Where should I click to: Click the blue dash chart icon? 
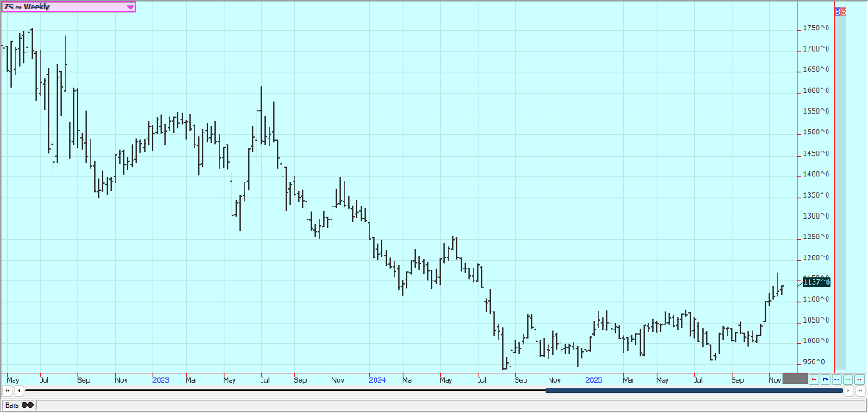click(836, 379)
